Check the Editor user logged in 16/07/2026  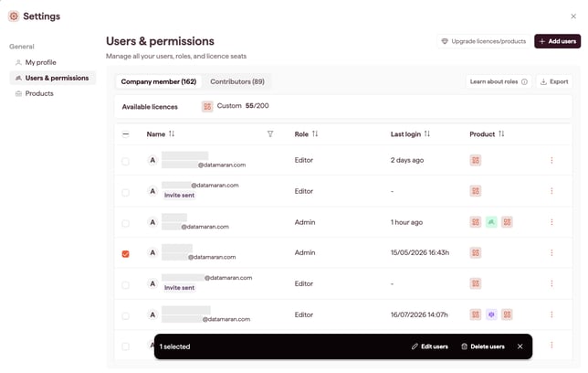pyautogui.click(x=126, y=316)
